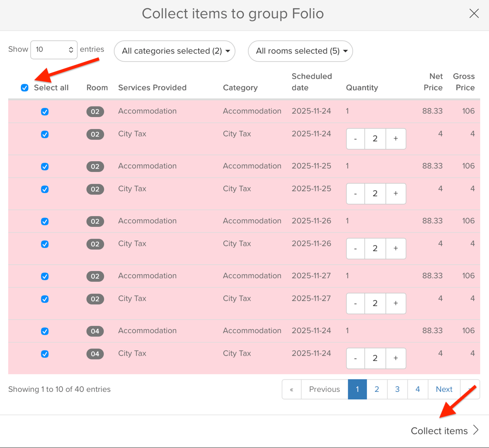Screen dimensions: 489x448
Task: Increase City Tax quantity for room 02 2025-11-24
Action: coord(396,139)
